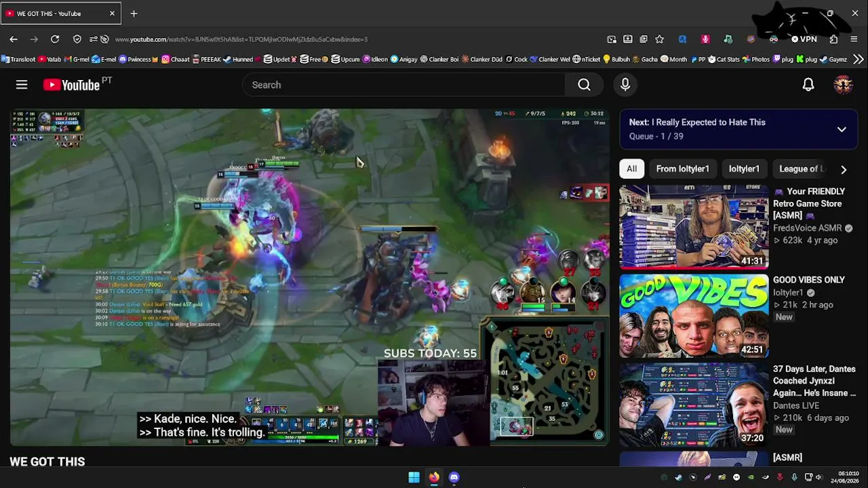Open the browser extensions puzzle icon
Screen dimensions: 868x488
834,39
